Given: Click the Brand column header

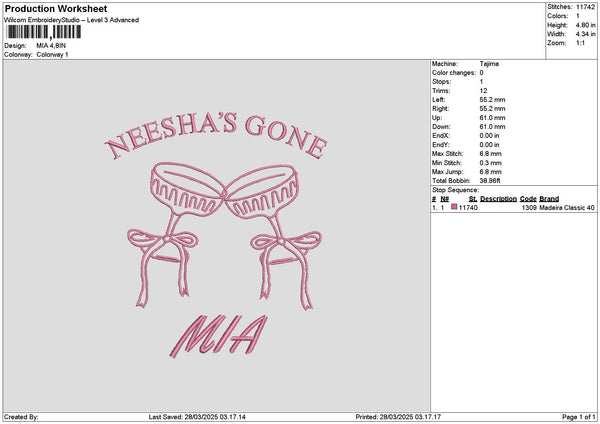Looking at the screenshot, I should [549, 199].
